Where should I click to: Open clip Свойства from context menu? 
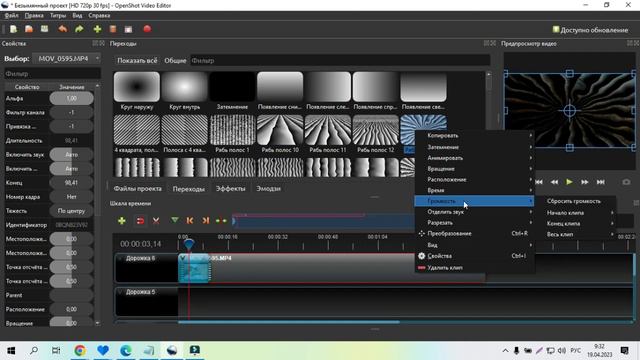pos(475,256)
